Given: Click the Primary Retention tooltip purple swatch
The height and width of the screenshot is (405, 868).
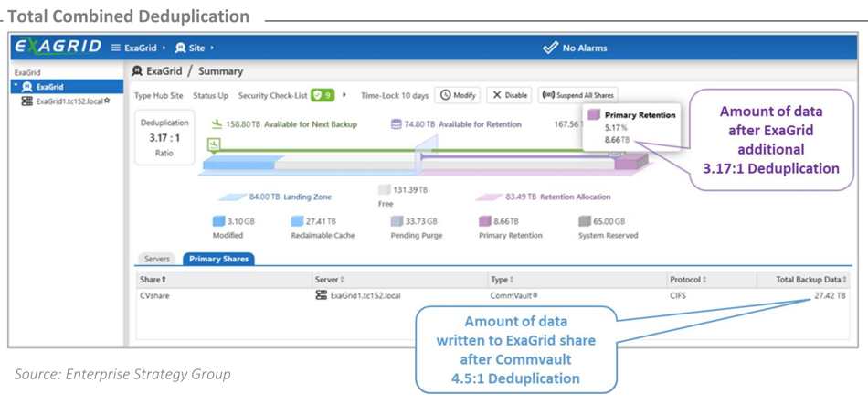Looking at the screenshot, I should 593,114.
